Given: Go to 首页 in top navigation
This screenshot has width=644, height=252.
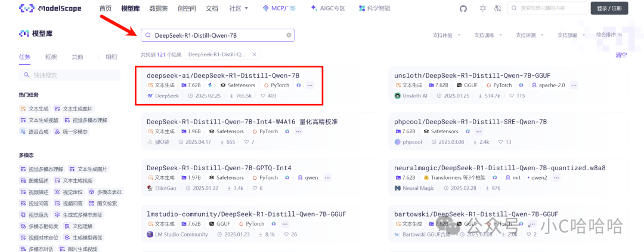Looking at the screenshot, I should (106, 8).
